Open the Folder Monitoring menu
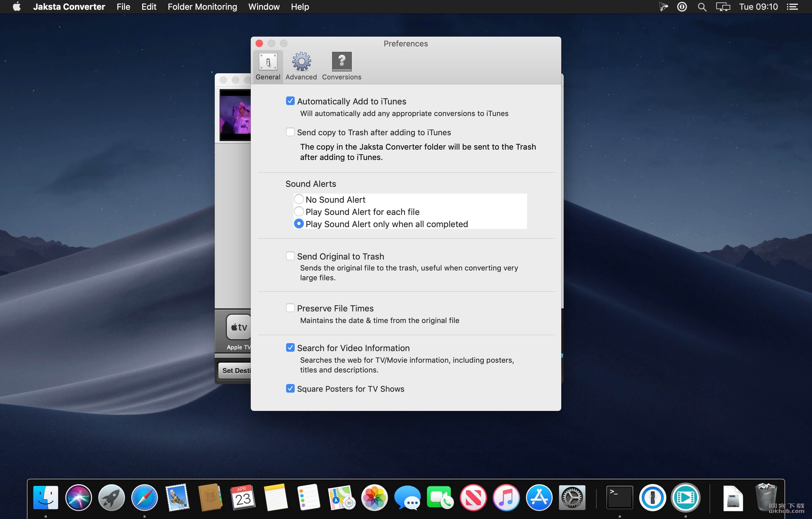812x519 pixels. pos(202,7)
